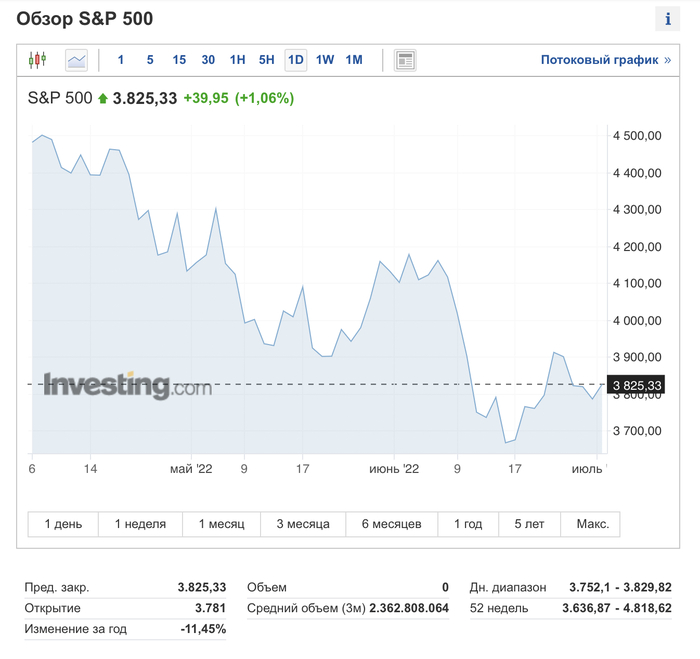
Task: Click the Макс. range button
Action: 591,524
